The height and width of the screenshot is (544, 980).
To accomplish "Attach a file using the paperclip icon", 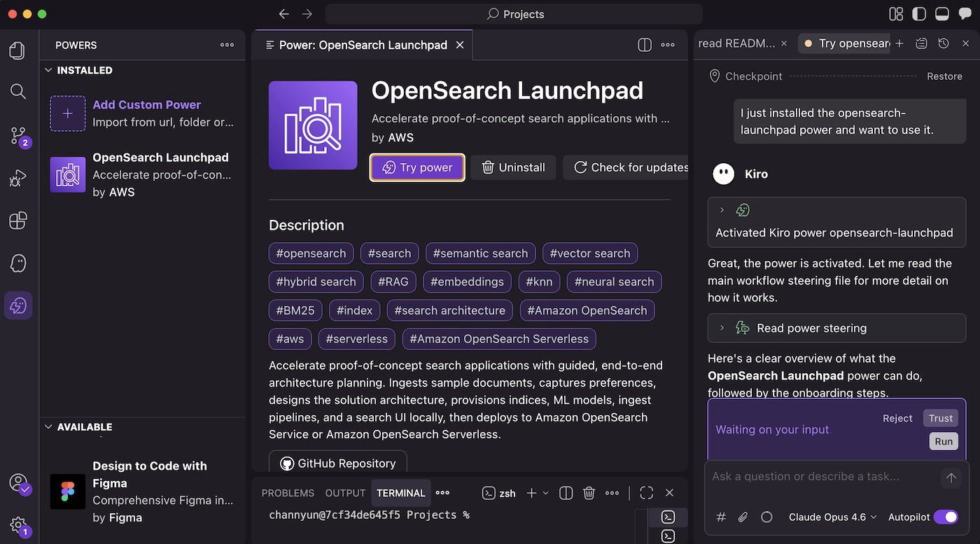I will tap(743, 517).
